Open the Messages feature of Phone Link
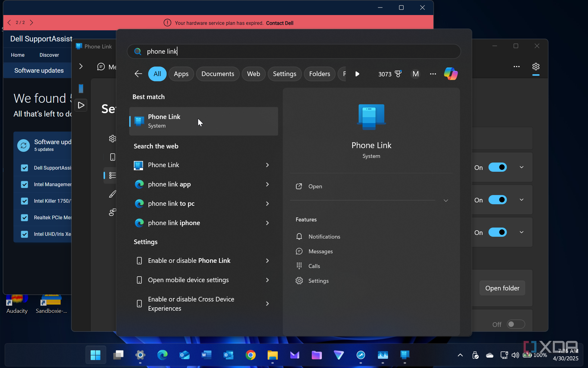588x368 pixels. click(x=320, y=251)
